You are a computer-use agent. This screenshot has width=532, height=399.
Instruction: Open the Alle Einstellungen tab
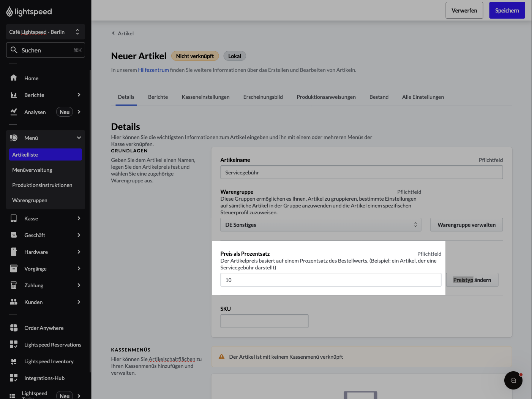coord(423,97)
